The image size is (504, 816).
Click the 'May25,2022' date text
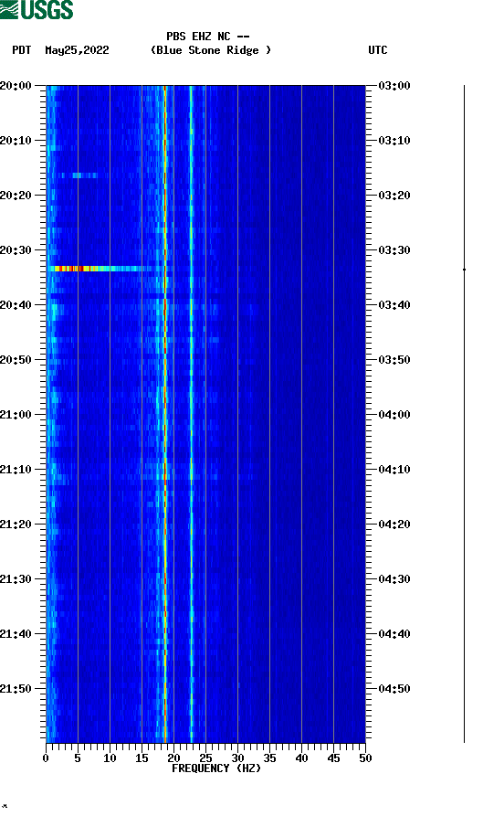pos(77,50)
